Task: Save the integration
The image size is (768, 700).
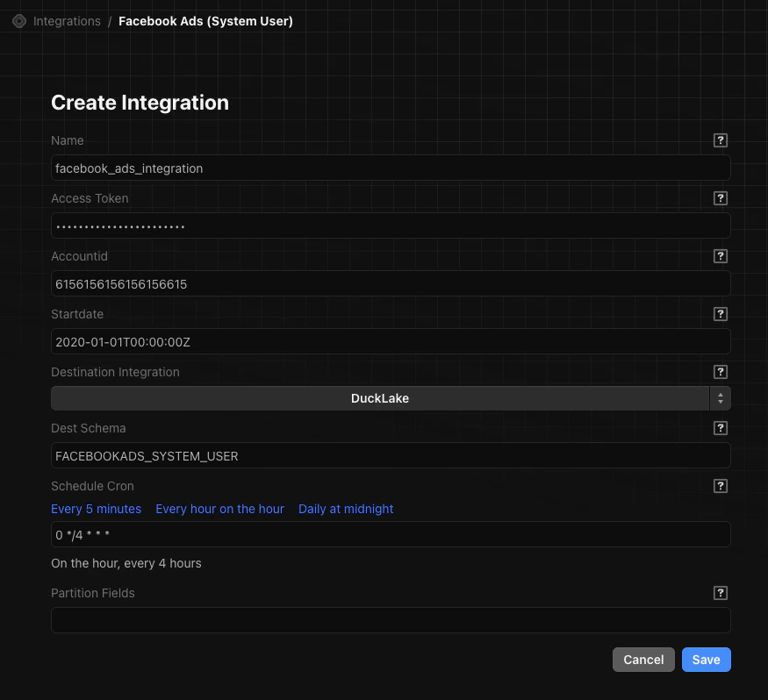Action: pos(706,660)
